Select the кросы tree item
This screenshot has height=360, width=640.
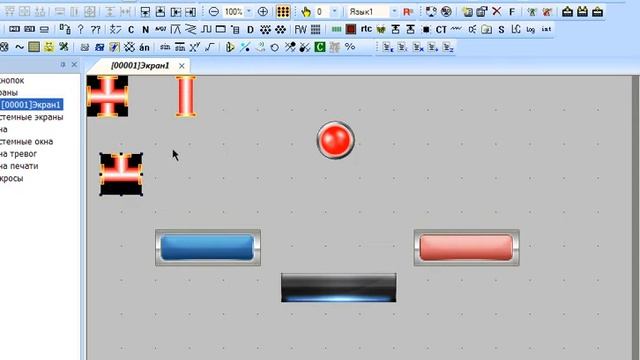pyautogui.click(x=11, y=178)
